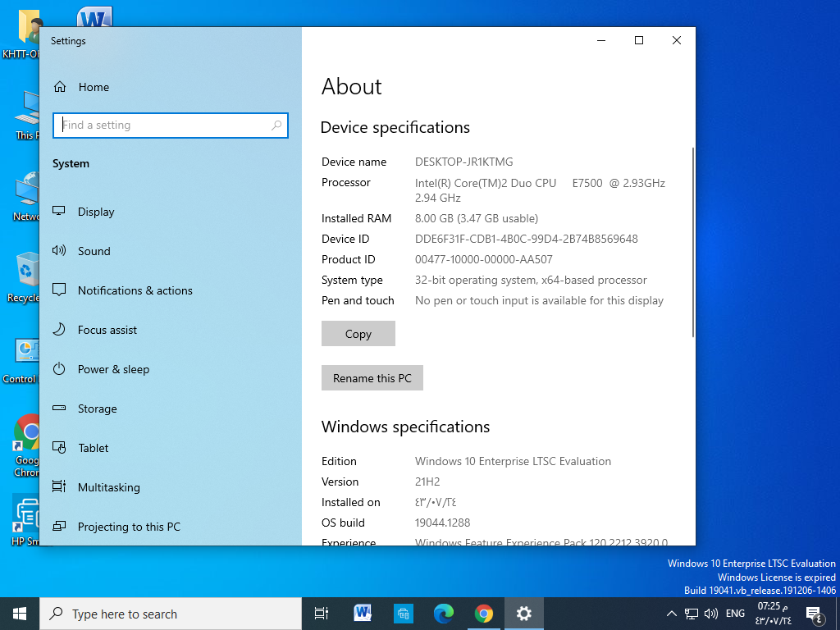The width and height of the screenshot is (840, 630).
Task: Select the Product ID 00477-10000-00000-AA507
Action: pyautogui.click(x=484, y=260)
